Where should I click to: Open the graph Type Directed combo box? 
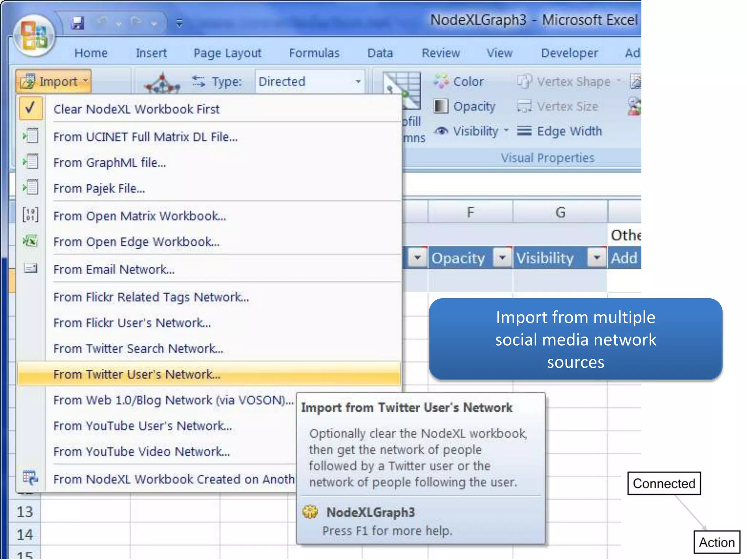click(310, 81)
